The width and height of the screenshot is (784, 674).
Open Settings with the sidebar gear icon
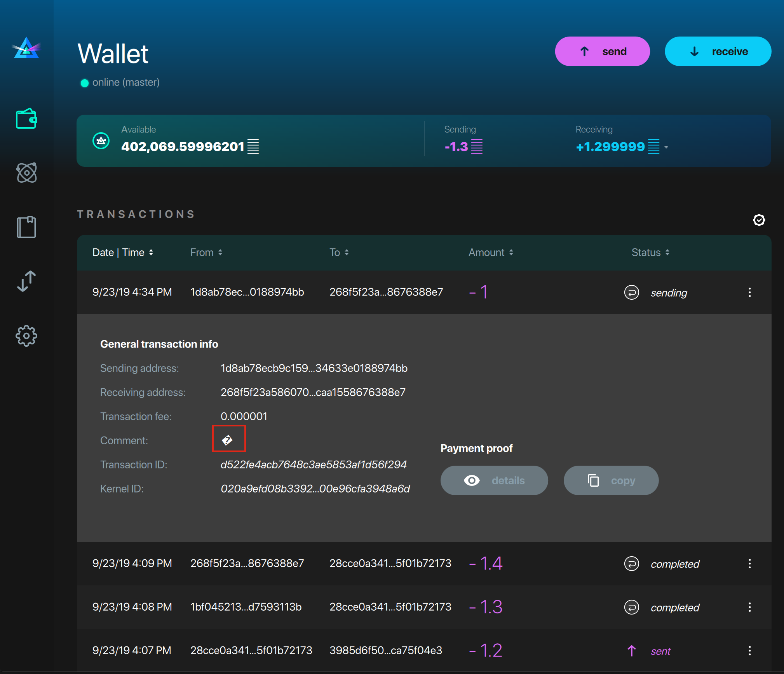coord(26,335)
